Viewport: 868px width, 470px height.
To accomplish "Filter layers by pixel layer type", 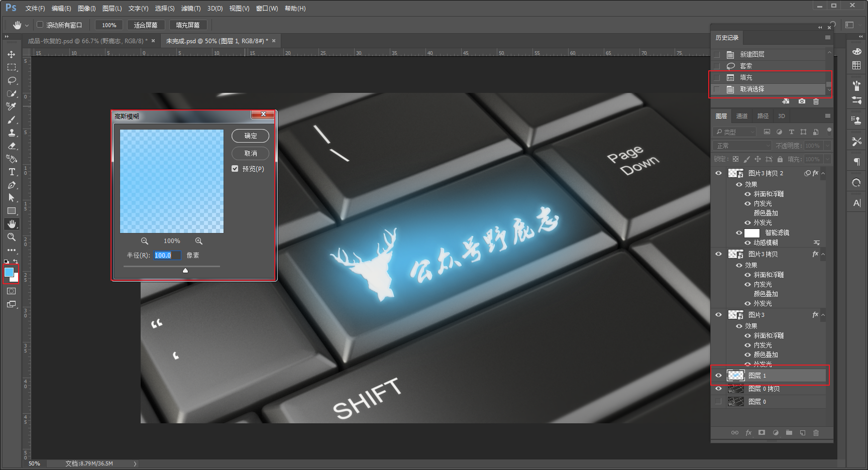I will pos(767,132).
